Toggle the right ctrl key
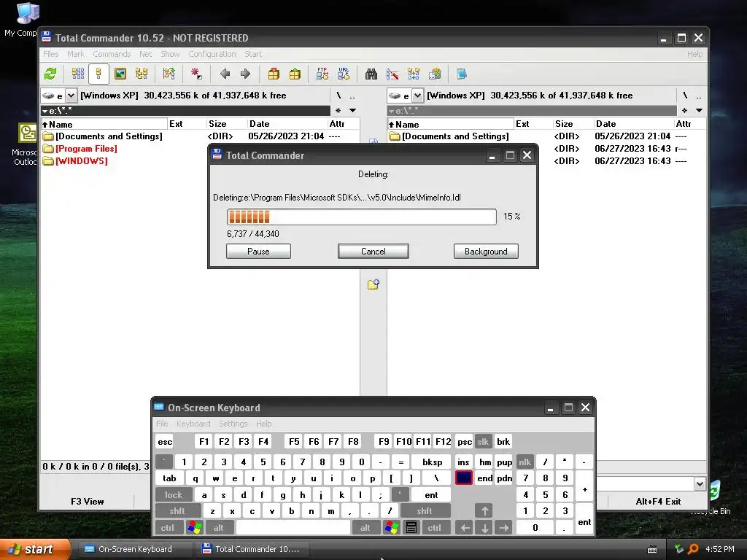The height and width of the screenshot is (560, 747). pos(435,528)
